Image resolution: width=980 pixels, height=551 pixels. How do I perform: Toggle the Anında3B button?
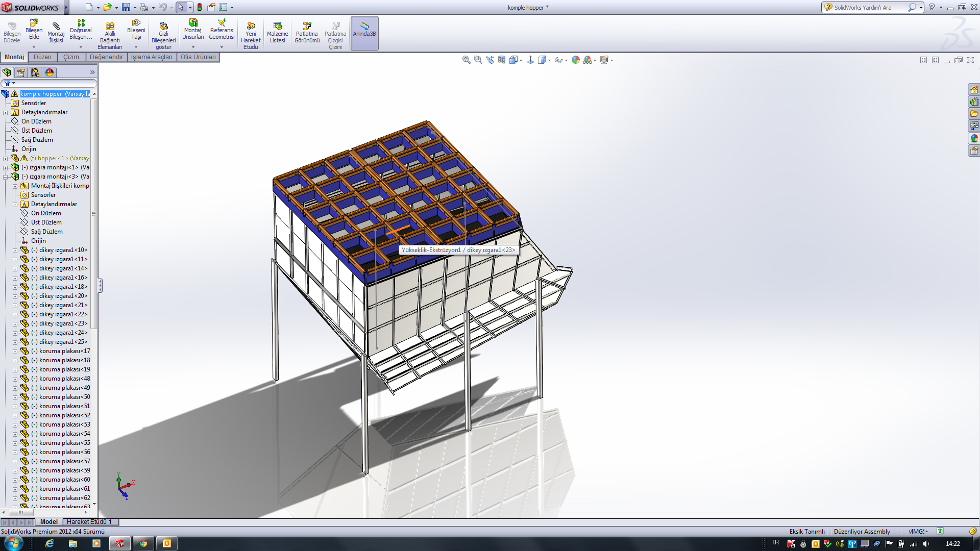[x=364, y=33]
